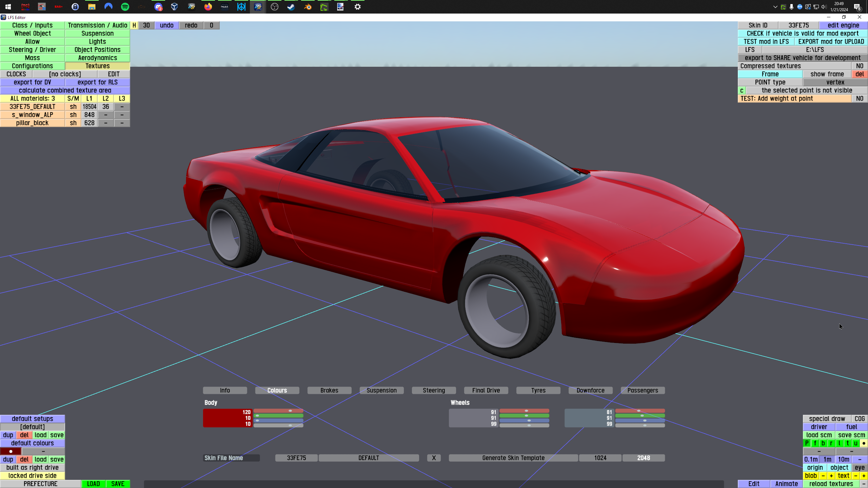Open Blender from the taskbar

pos(308,7)
